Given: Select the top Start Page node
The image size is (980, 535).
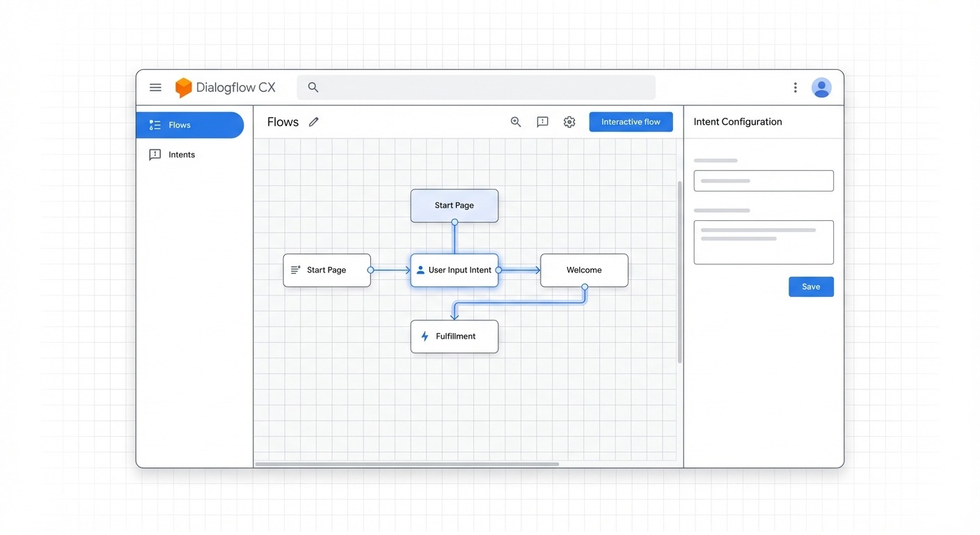Looking at the screenshot, I should click(x=454, y=205).
